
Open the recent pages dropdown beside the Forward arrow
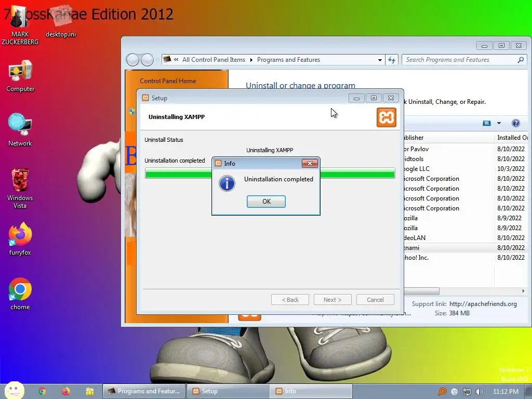(x=157, y=60)
